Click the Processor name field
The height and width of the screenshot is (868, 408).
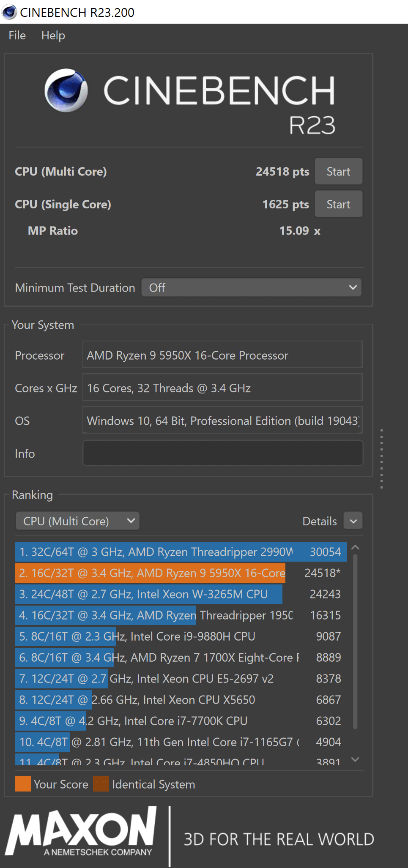click(223, 355)
